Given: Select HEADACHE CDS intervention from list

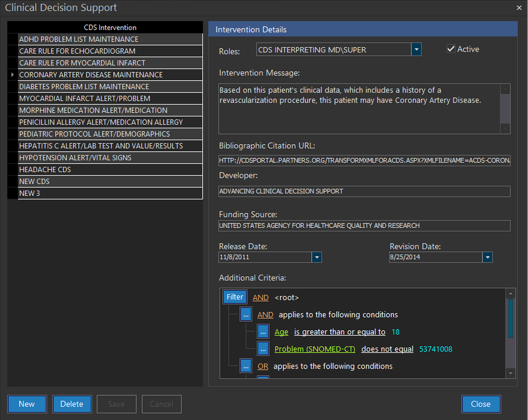Looking at the screenshot, I should [x=110, y=170].
